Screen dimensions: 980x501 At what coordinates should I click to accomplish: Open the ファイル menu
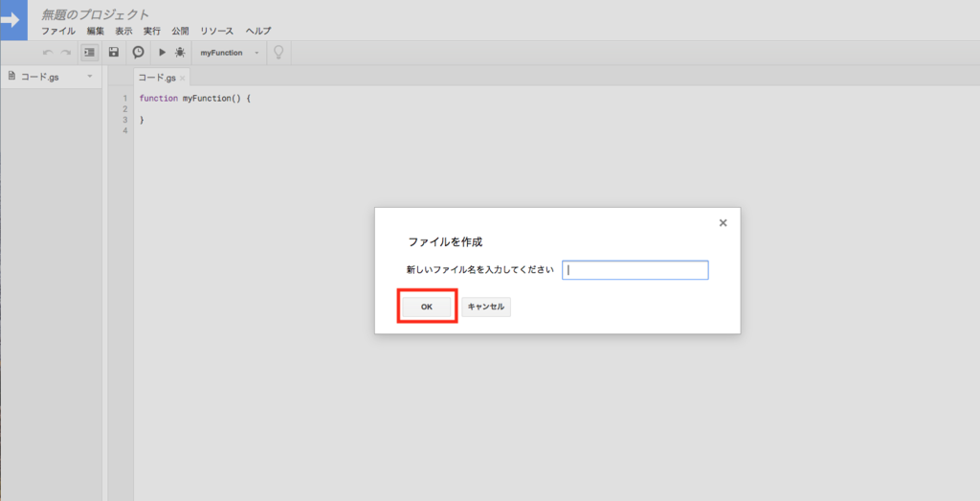pos(58,31)
